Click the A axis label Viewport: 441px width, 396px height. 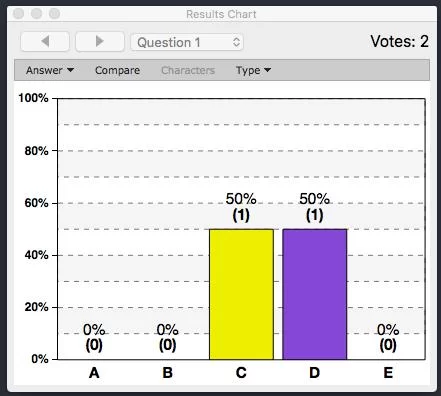coord(94,373)
